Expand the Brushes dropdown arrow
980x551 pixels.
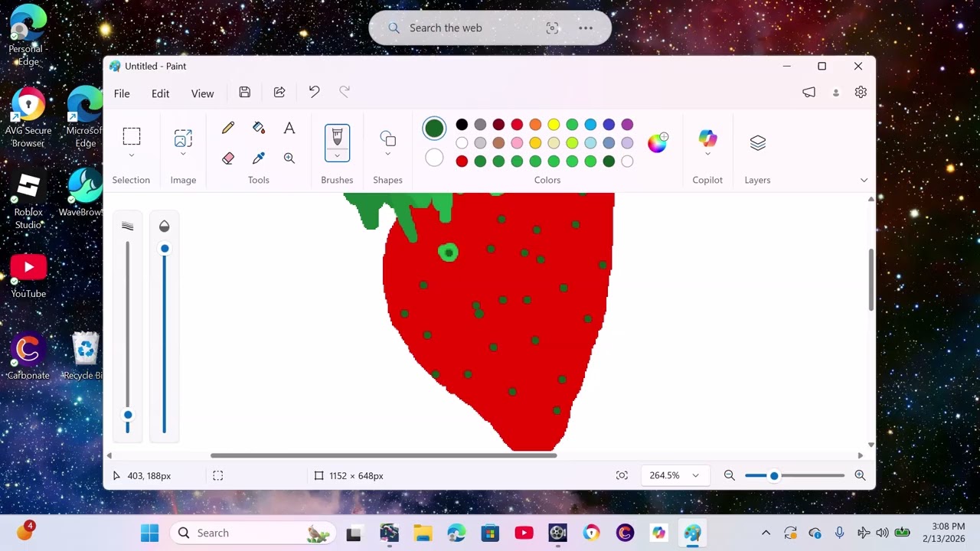click(x=337, y=155)
